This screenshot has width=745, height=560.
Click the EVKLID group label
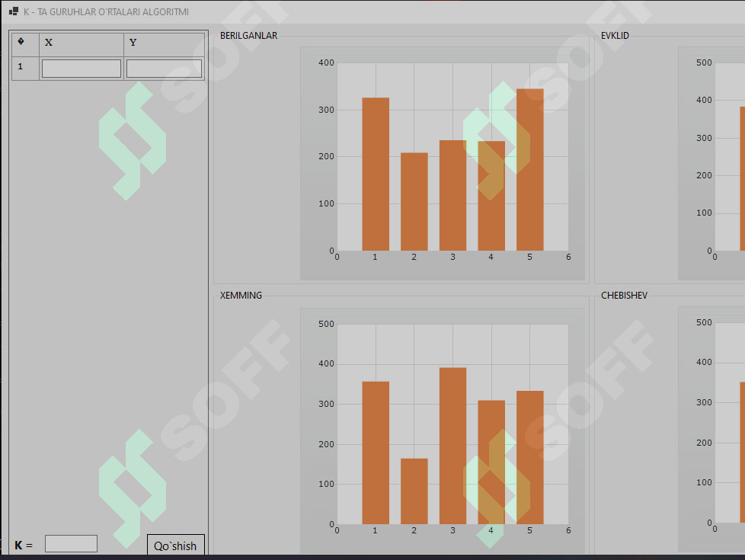(x=615, y=36)
